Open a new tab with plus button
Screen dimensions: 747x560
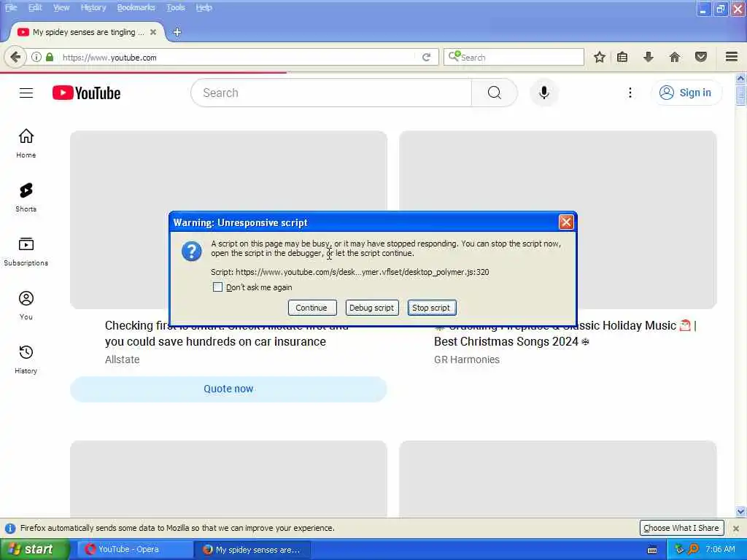[177, 32]
